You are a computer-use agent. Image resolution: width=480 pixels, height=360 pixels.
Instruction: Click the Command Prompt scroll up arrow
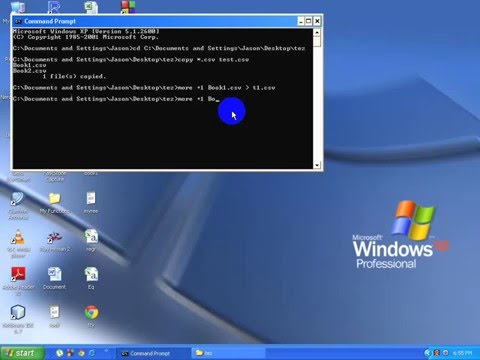point(317,32)
